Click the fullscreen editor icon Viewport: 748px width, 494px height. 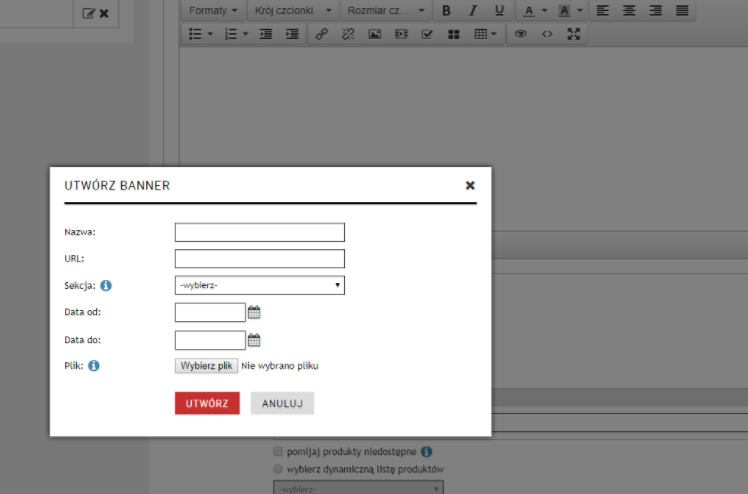(x=573, y=34)
